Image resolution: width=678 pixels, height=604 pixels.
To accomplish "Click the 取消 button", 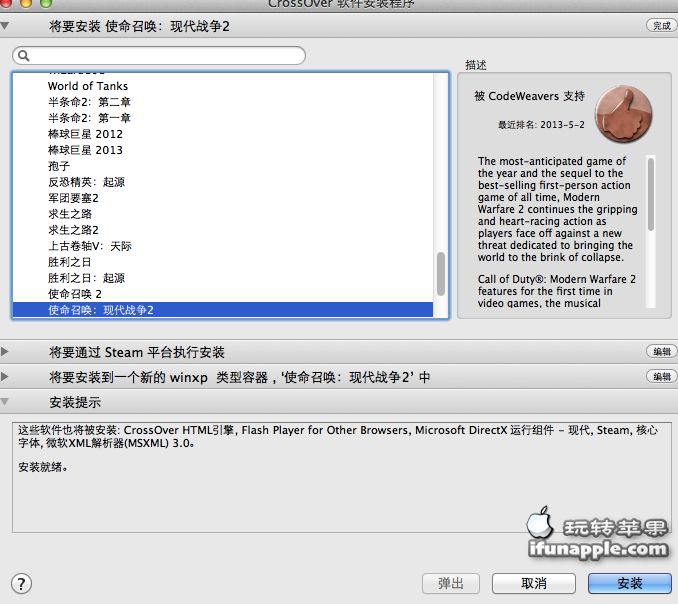I will (x=534, y=583).
